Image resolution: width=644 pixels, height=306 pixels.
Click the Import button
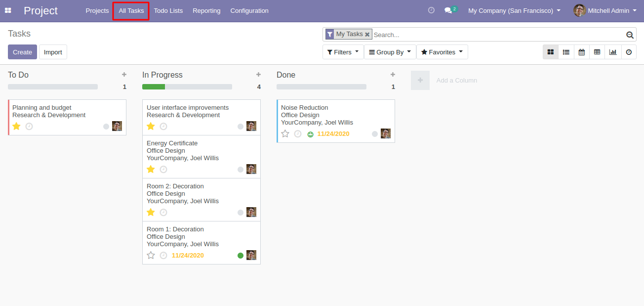coord(53,51)
